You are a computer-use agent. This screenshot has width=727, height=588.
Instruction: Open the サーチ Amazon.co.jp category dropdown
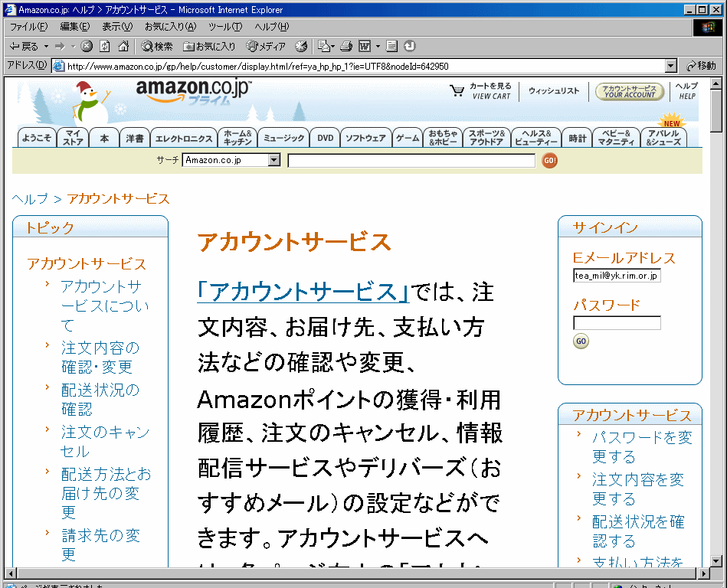tap(274, 160)
